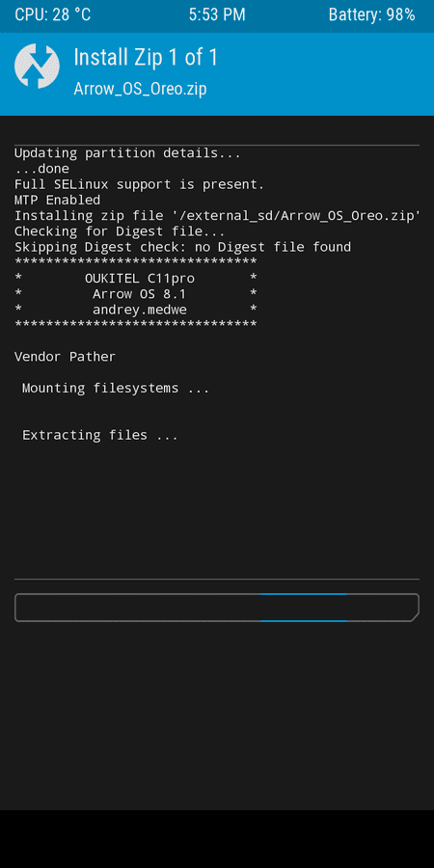Select the 'Vendor Pather' log line
Screen dimensions: 434x868
pyautogui.click(x=66, y=357)
